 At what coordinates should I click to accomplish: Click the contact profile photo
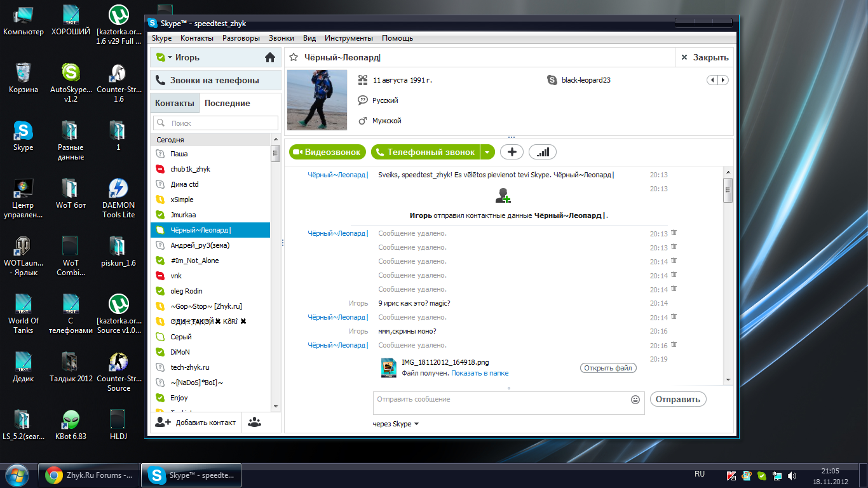317,100
